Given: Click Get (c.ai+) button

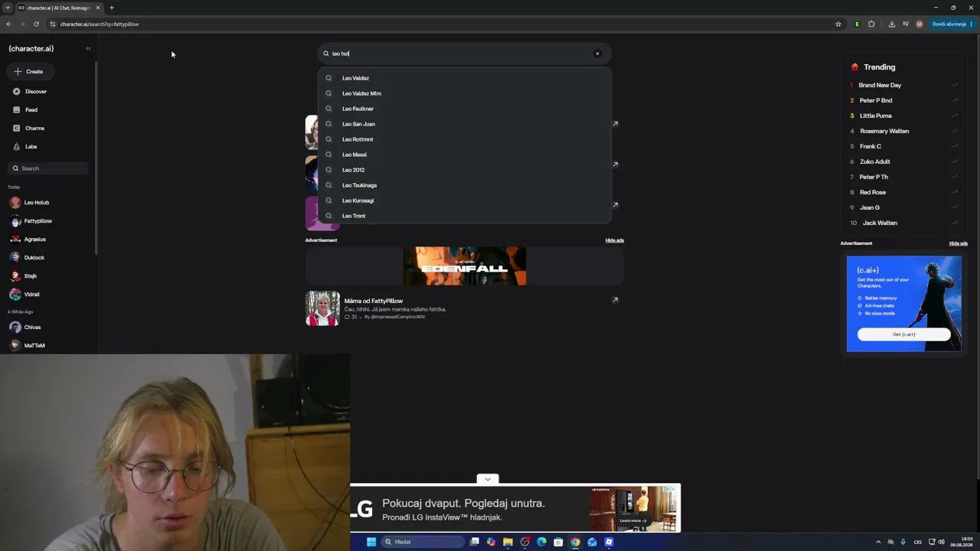Looking at the screenshot, I should [904, 334].
